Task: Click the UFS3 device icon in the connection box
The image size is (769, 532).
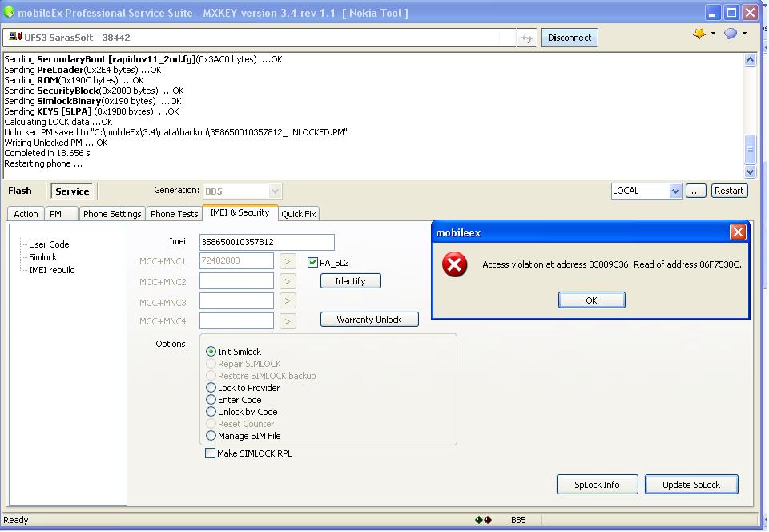Action: click(x=15, y=37)
